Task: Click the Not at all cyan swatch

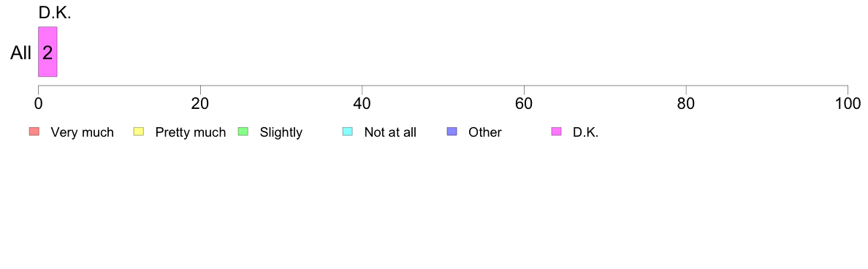Action: (347, 132)
